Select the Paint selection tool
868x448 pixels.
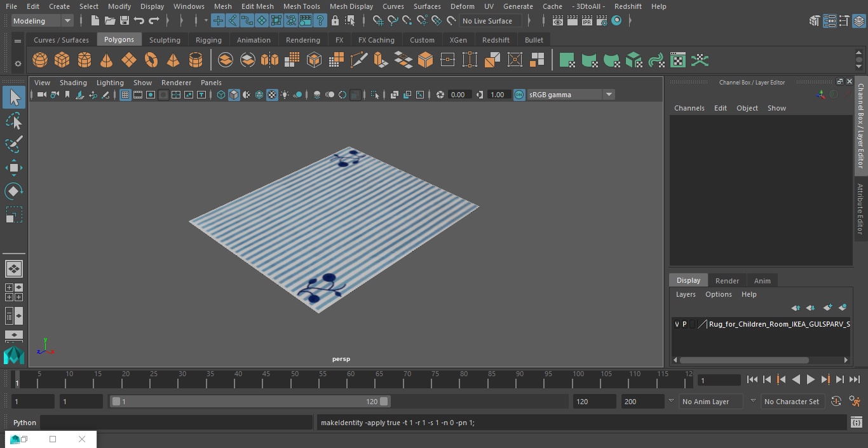tap(14, 144)
